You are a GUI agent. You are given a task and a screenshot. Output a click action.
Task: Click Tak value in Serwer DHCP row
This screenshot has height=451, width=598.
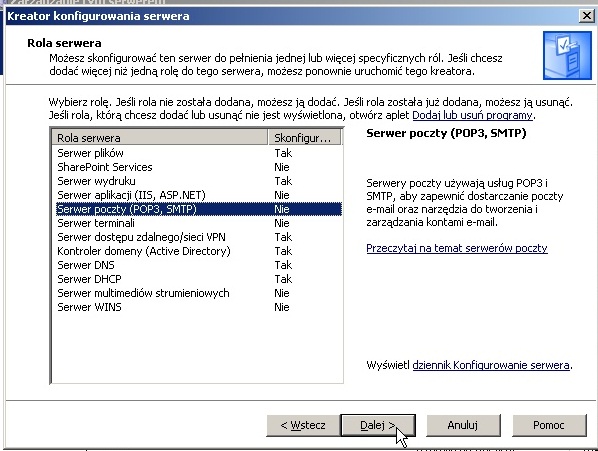click(x=283, y=279)
